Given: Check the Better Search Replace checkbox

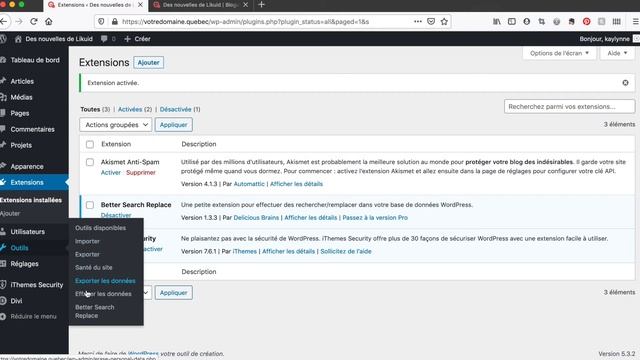Looking at the screenshot, I should click(x=90, y=205).
